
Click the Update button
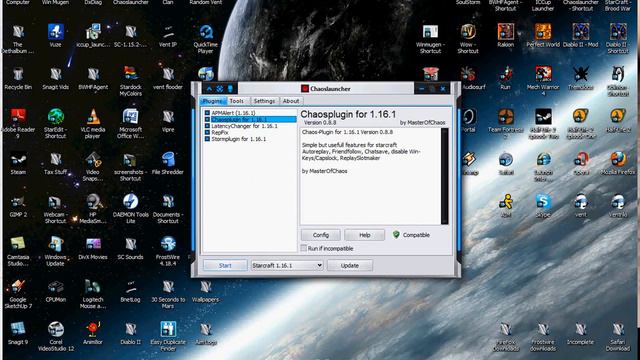pyautogui.click(x=350, y=265)
